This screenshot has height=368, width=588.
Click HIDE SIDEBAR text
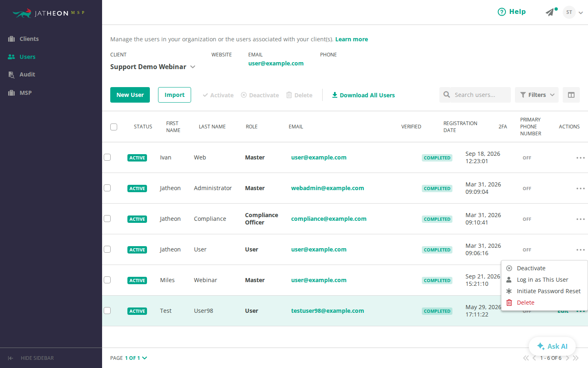37,358
